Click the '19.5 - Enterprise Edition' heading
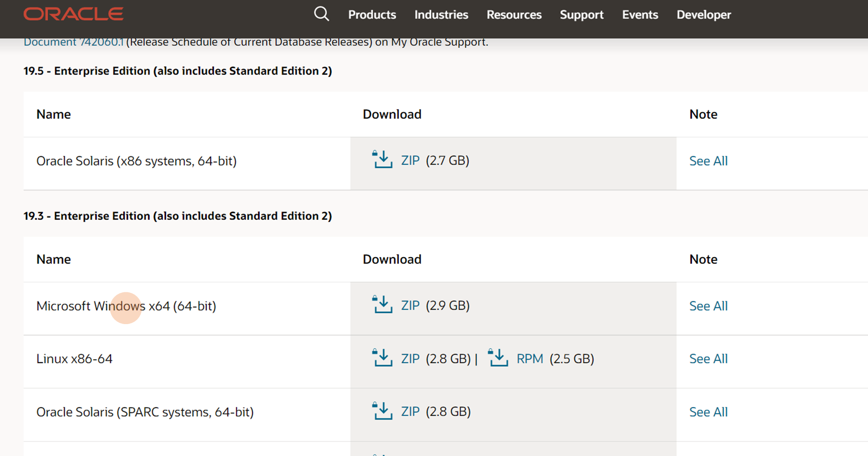The width and height of the screenshot is (868, 456). pyautogui.click(x=178, y=71)
